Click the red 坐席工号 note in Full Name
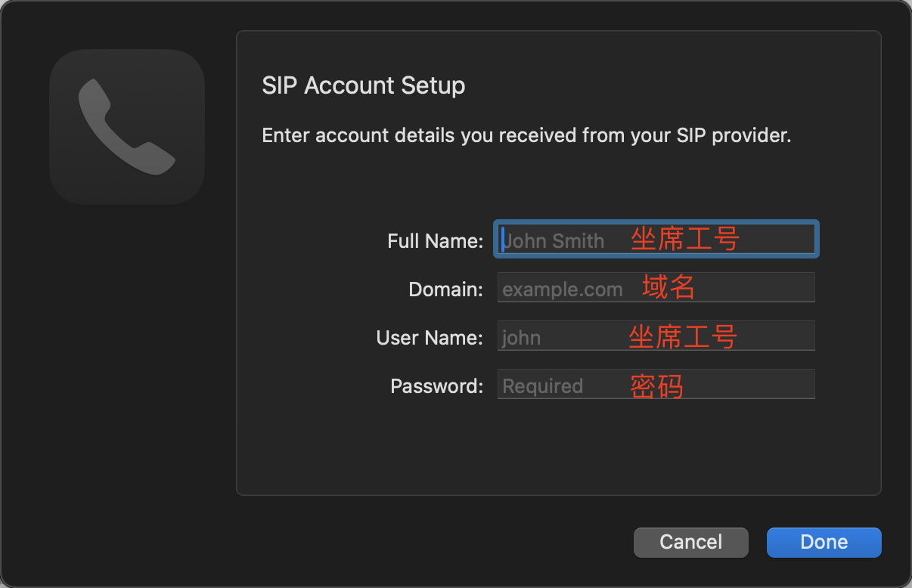Screen dimensions: 912x588 click(x=685, y=240)
